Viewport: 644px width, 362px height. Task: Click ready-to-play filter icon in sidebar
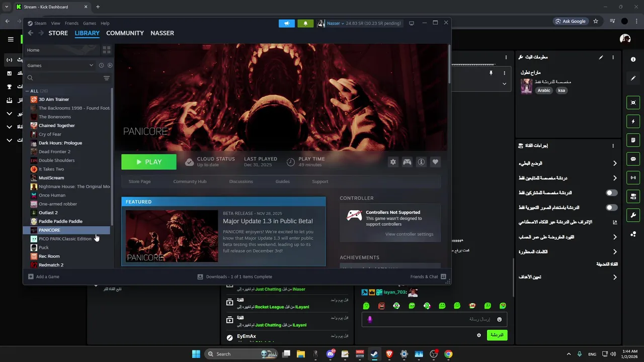tap(110, 65)
